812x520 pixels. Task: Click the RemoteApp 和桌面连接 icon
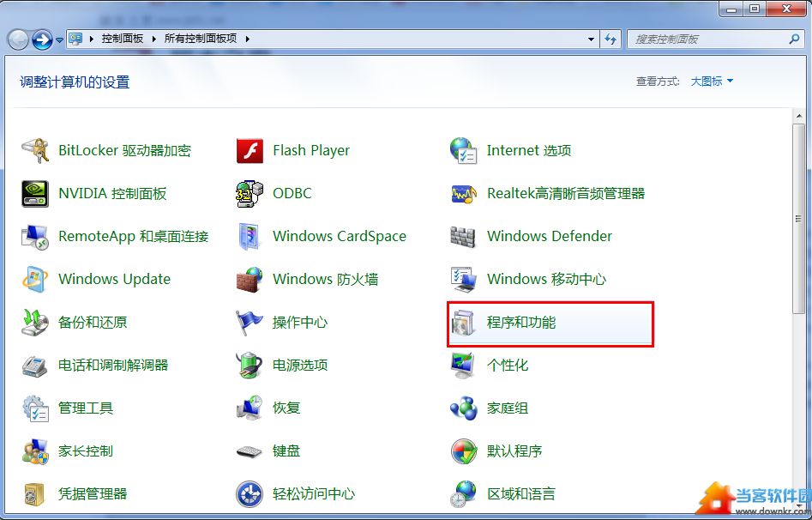[x=34, y=237]
